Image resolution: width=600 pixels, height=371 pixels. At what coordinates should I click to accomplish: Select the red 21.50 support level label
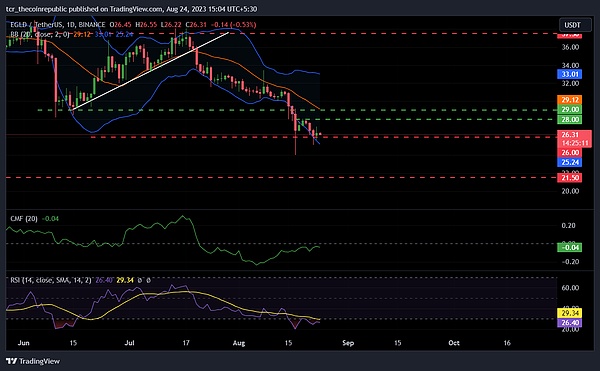[570, 178]
